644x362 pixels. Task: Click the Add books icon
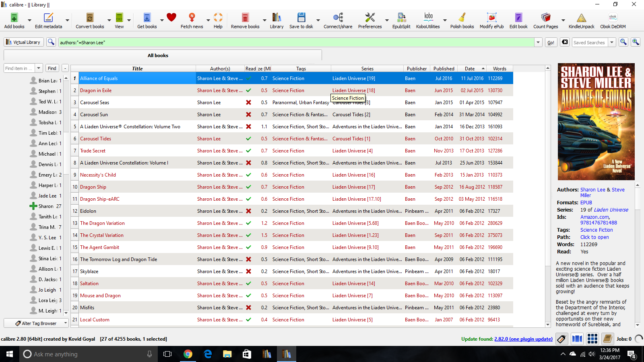14,18
